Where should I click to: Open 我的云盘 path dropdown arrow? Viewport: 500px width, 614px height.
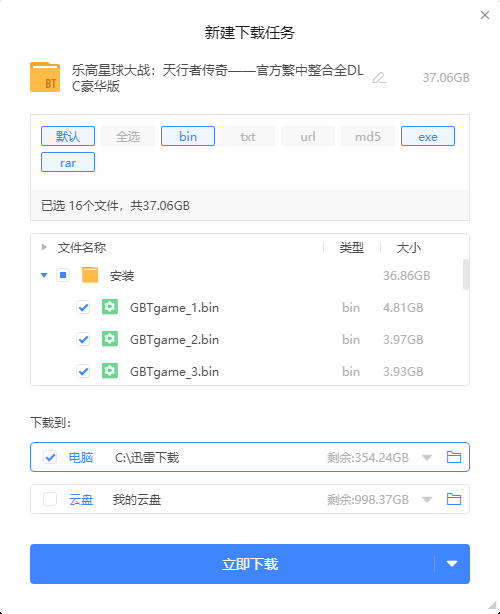[427, 500]
